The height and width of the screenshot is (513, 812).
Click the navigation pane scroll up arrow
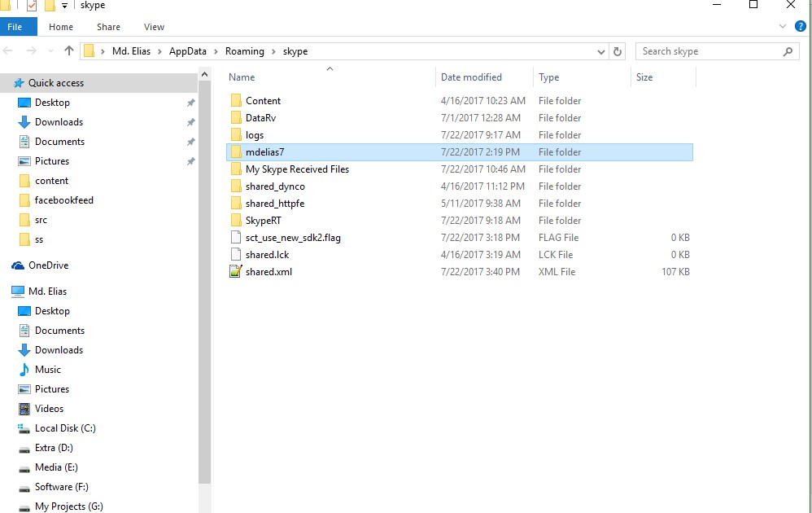[x=204, y=75]
